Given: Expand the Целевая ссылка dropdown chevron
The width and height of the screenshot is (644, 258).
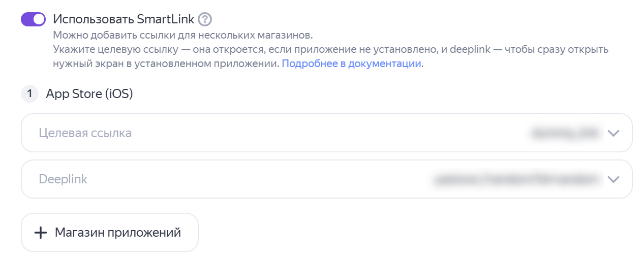Looking at the screenshot, I should coord(614,133).
